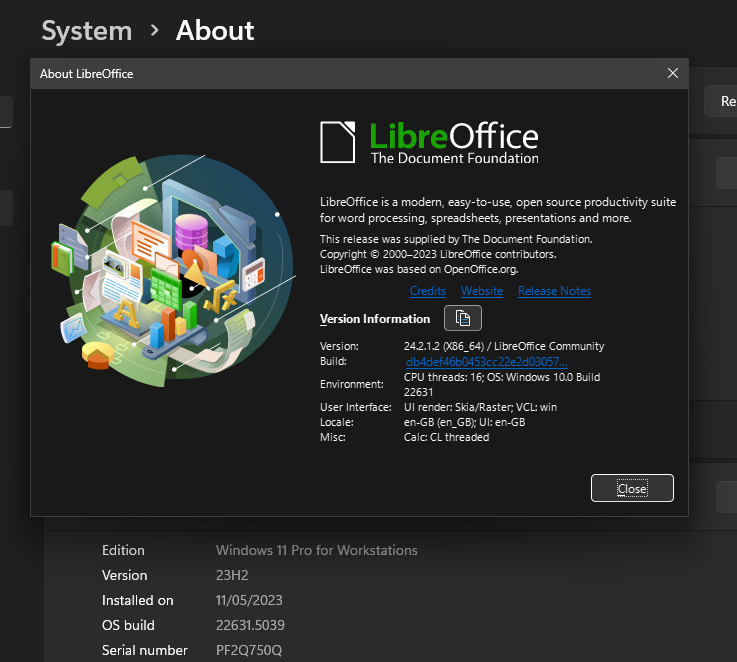Viewport: 737px width, 662px height.
Task: Select locale value en-GB (en_GB); UI: en-GB
Action: (464, 422)
